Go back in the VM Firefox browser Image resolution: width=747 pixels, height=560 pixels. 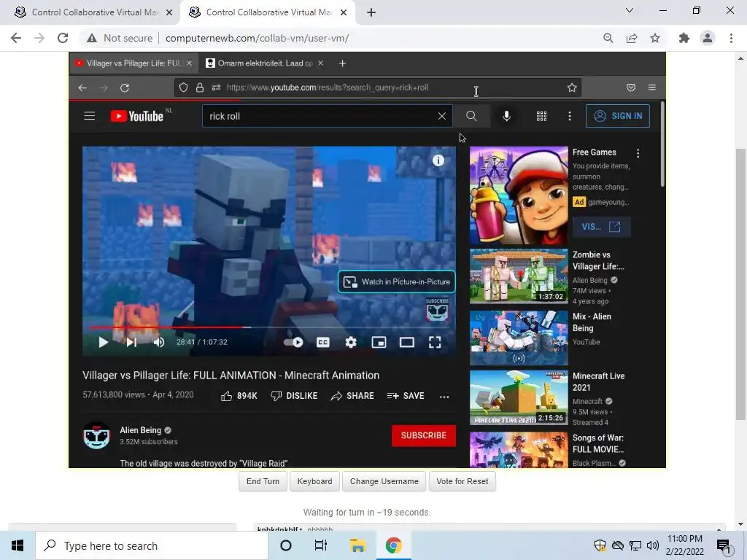click(82, 87)
